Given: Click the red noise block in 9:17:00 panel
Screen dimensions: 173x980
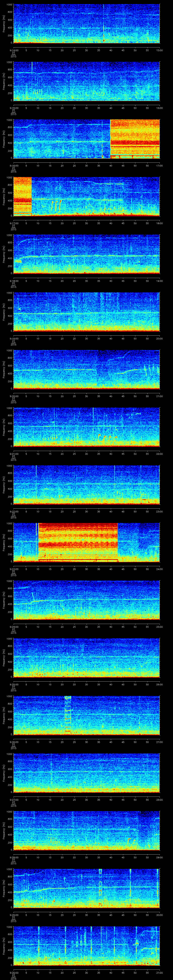Looking at the screenshot, I should tap(22, 197).
